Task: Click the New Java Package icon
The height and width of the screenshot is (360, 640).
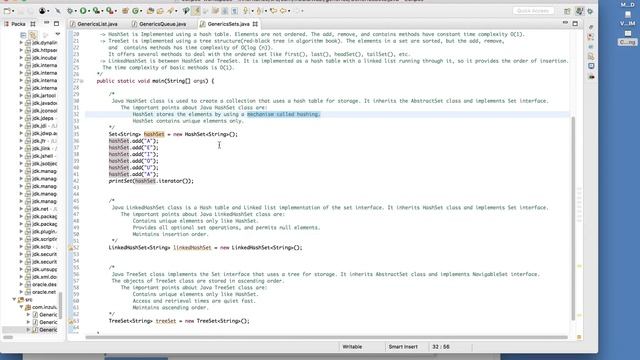Action: tap(125, 11)
